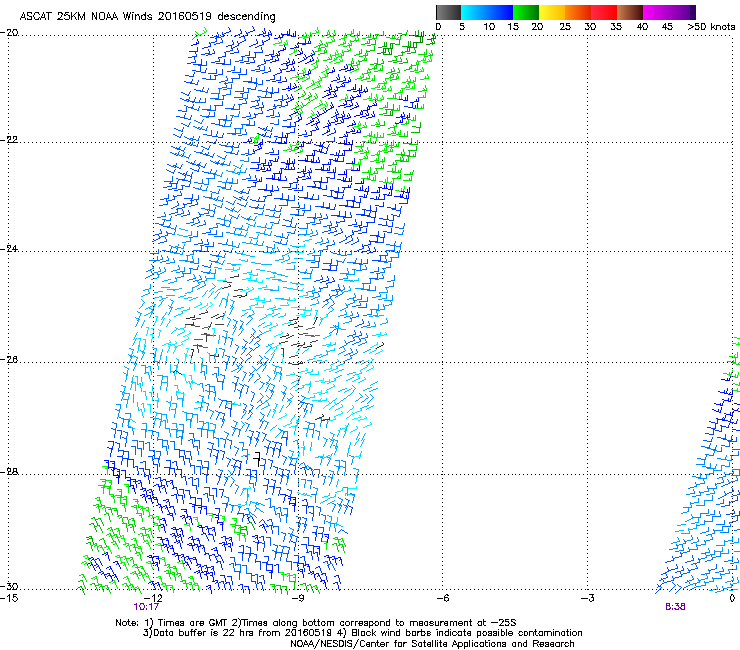The width and height of the screenshot is (740, 650).
Task: Click the '25' legend scale label
Action: click(565, 26)
